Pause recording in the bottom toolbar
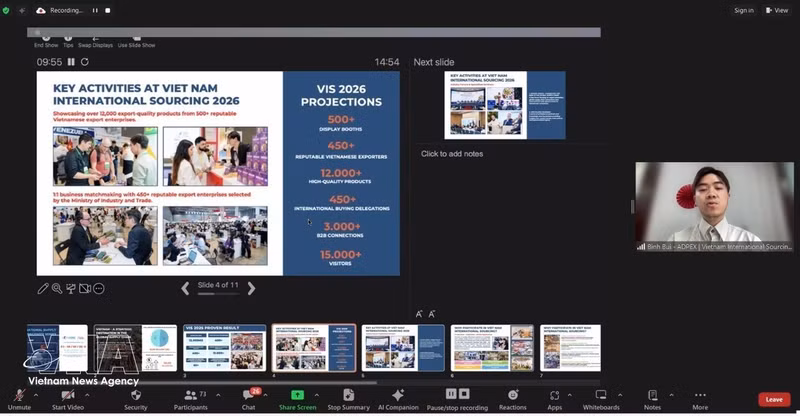The width and height of the screenshot is (800, 420). point(451,394)
